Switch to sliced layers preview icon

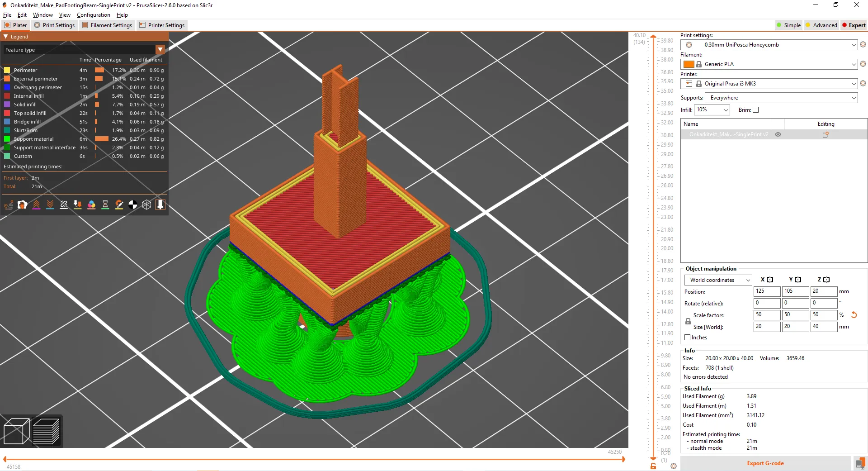[46, 431]
